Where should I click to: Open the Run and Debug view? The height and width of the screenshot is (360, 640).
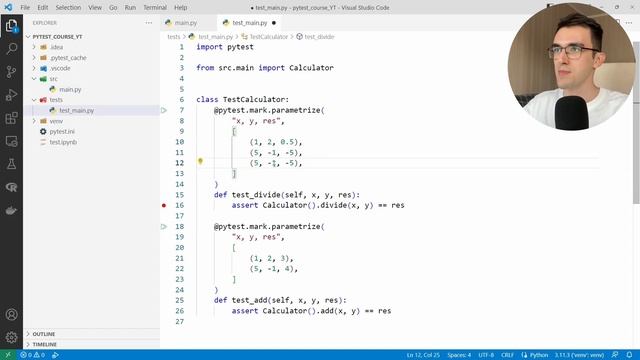pyautogui.click(x=11, y=95)
